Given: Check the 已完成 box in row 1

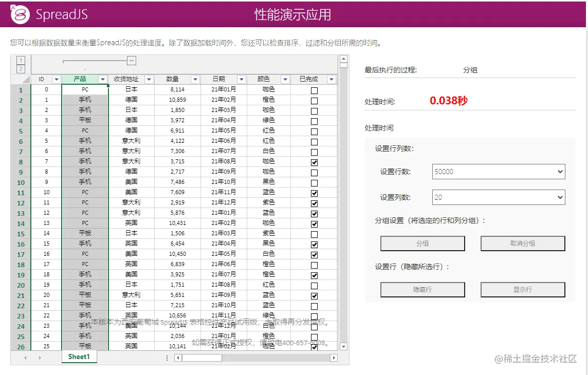Looking at the screenshot, I should coord(314,90).
